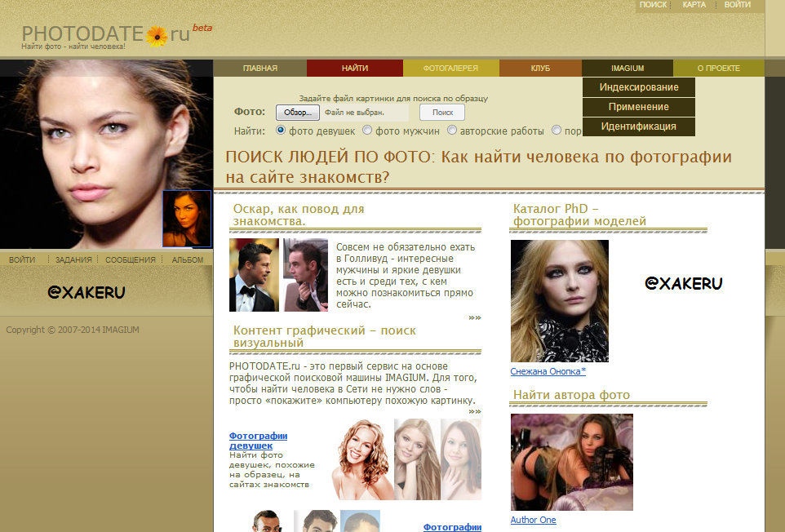785x532 pixels.
Task: Select the авторские работы radio button
Action: (x=451, y=130)
